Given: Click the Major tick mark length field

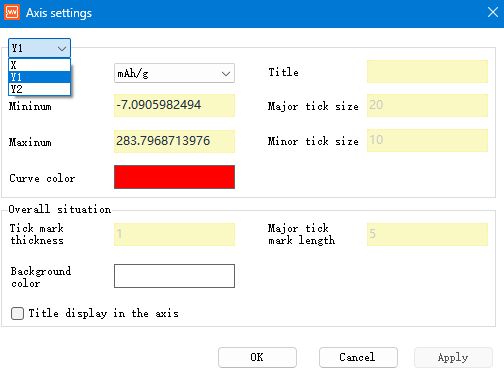Looking at the screenshot, I should [x=427, y=235].
